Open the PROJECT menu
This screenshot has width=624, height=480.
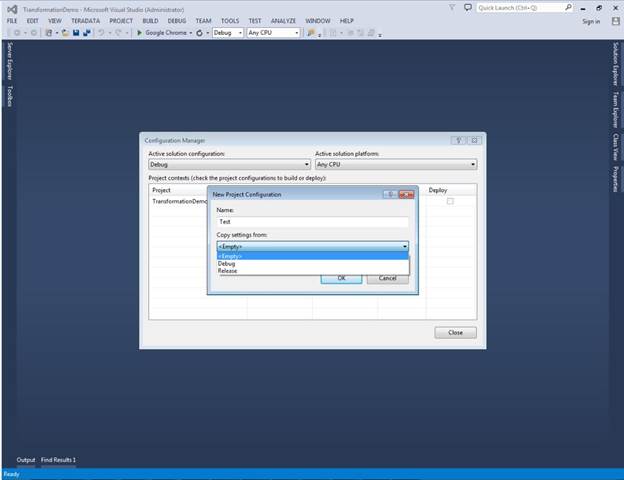pos(121,21)
